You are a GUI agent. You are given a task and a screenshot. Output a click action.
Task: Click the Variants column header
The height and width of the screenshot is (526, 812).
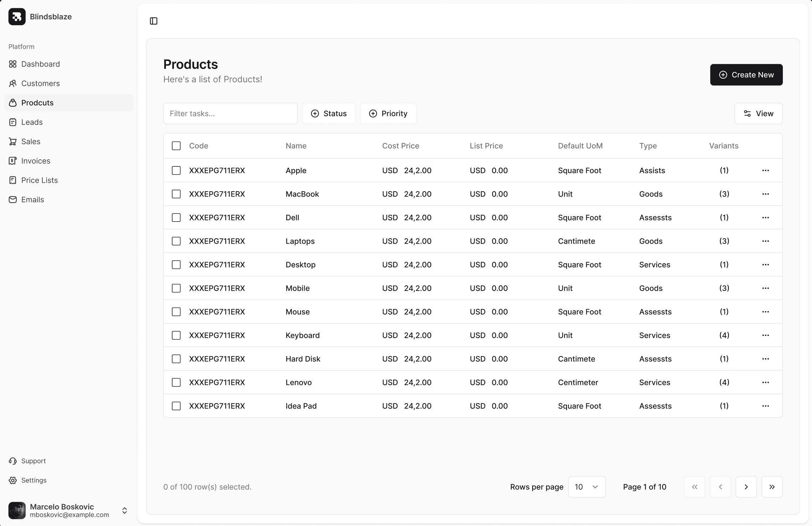[x=724, y=146]
